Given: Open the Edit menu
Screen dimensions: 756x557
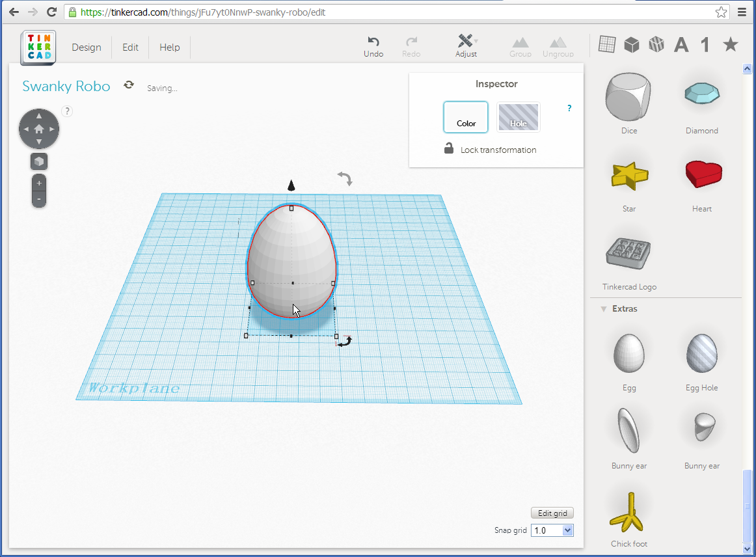Looking at the screenshot, I should [x=131, y=48].
